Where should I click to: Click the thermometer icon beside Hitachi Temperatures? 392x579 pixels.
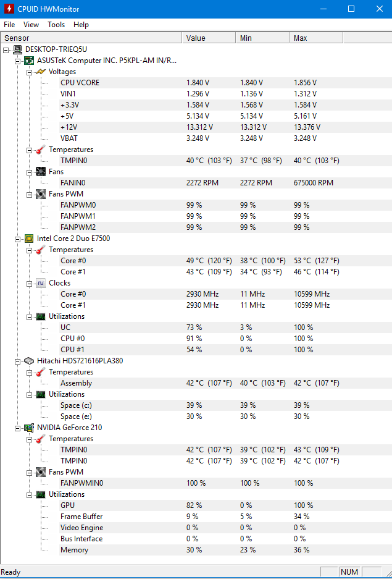tap(41, 372)
